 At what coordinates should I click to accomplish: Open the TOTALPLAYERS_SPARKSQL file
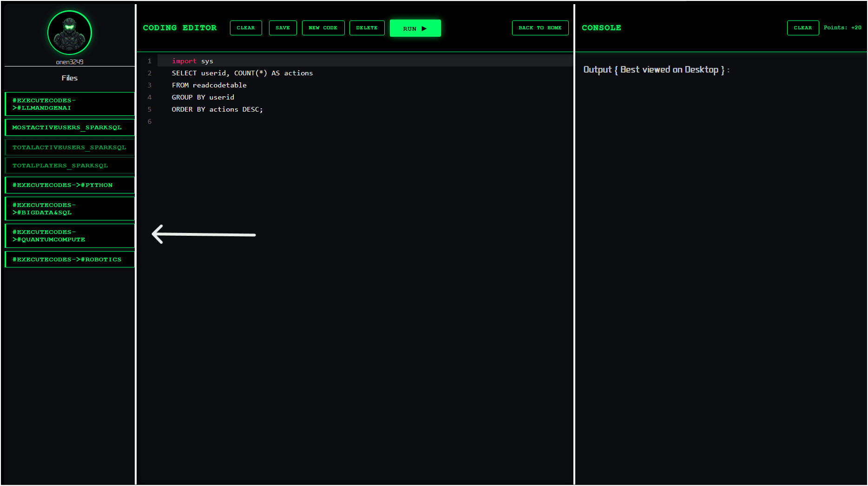click(x=70, y=166)
